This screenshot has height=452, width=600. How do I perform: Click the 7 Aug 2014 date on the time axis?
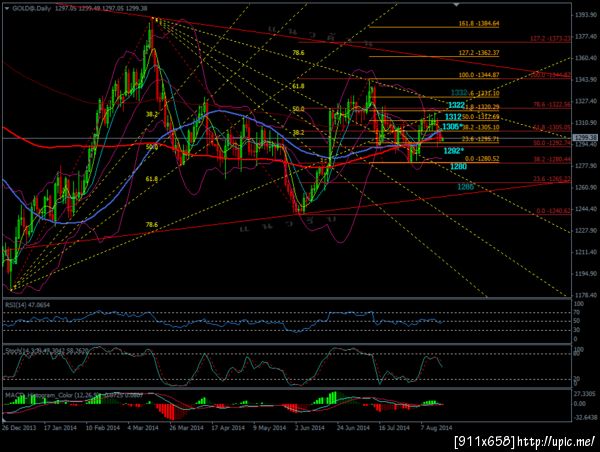point(436,428)
